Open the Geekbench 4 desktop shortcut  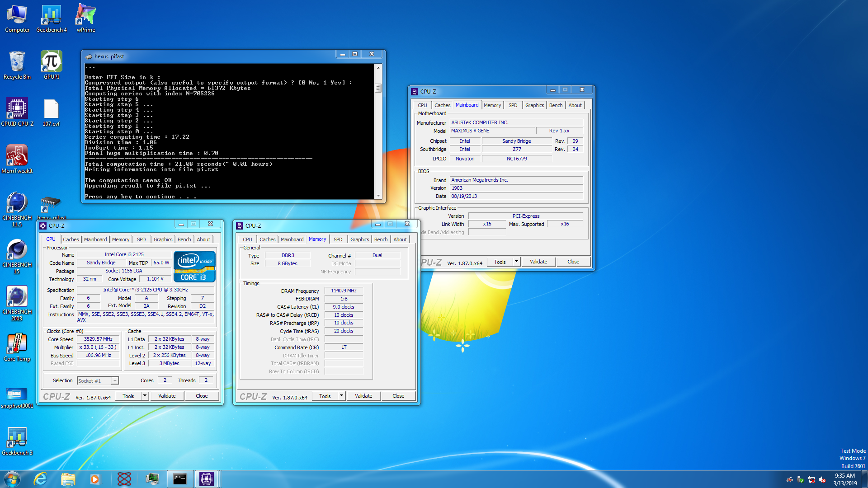click(52, 18)
